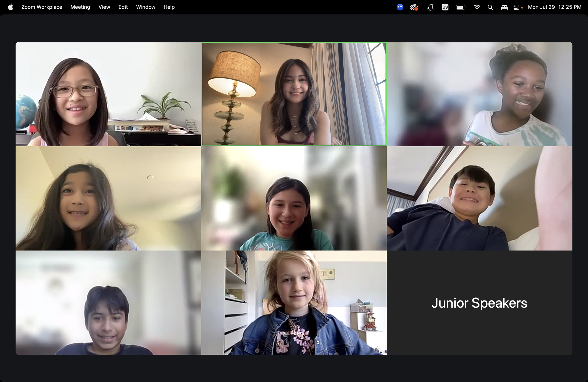Open the Apple menu
The image size is (588, 382).
(x=10, y=7)
